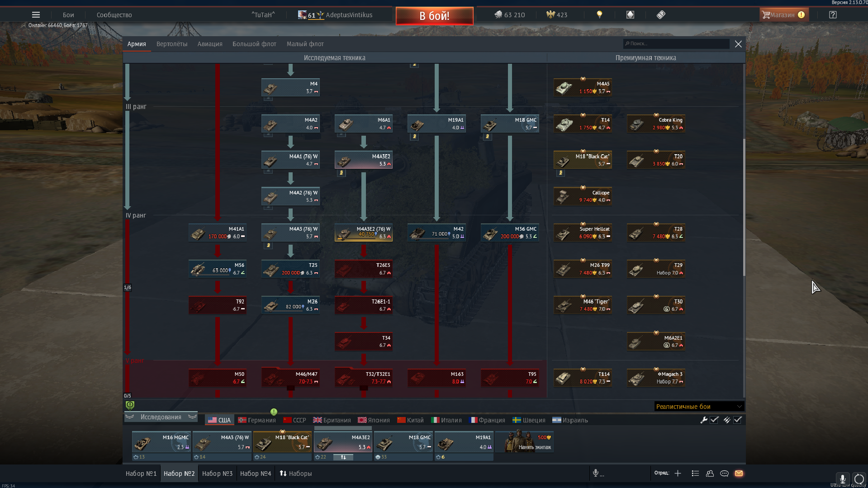Select the M4A3E2 (76) W vehicle
Image resolution: width=868 pixels, height=488 pixels.
[x=364, y=232]
